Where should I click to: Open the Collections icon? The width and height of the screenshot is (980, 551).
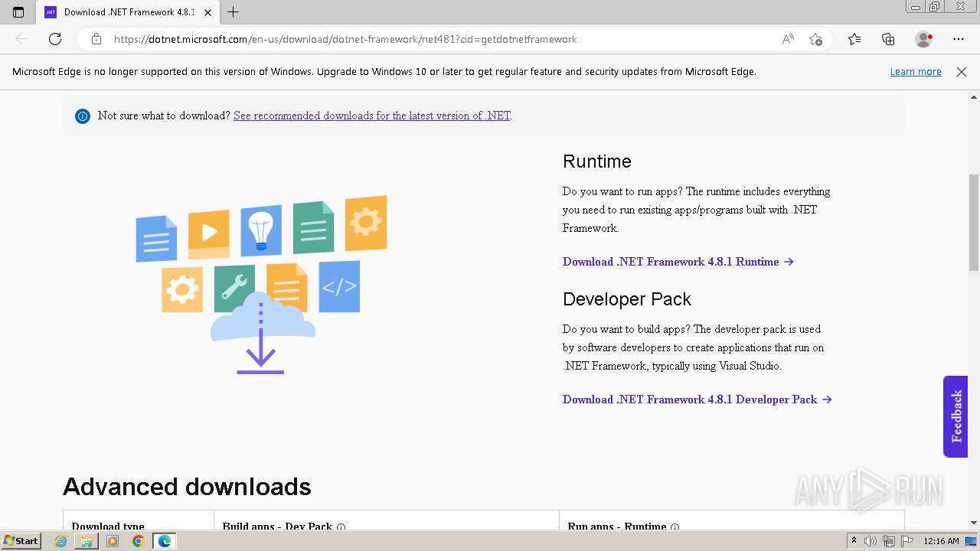pyautogui.click(x=888, y=39)
